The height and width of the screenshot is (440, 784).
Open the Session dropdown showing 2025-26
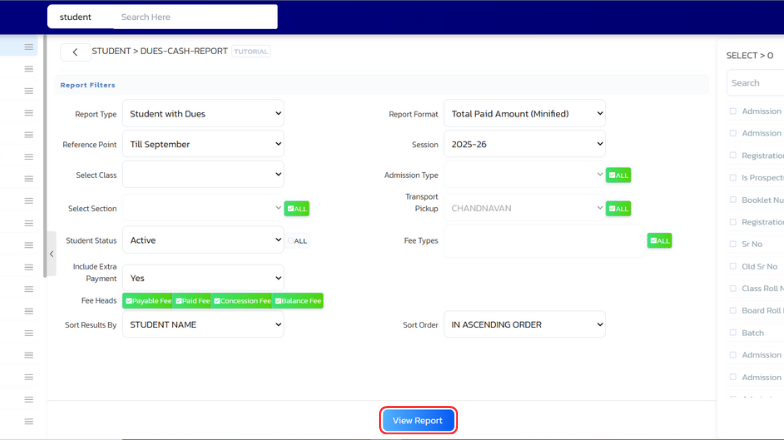[x=524, y=144]
